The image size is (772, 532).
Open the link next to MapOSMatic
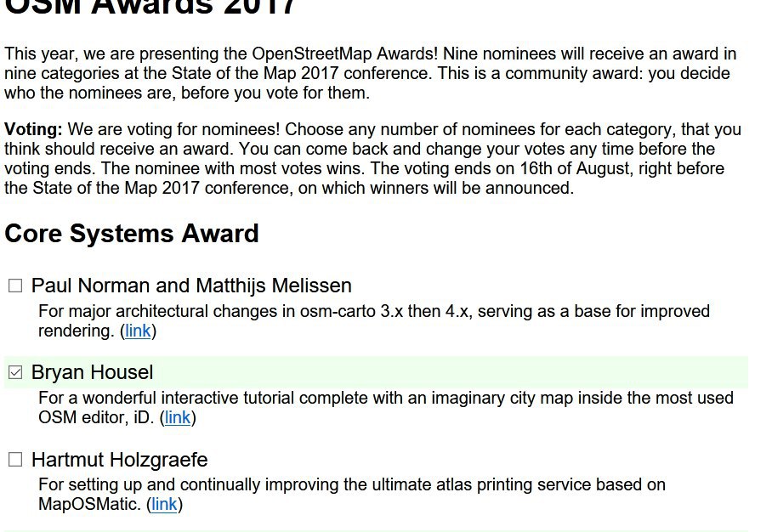(x=164, y=504)
